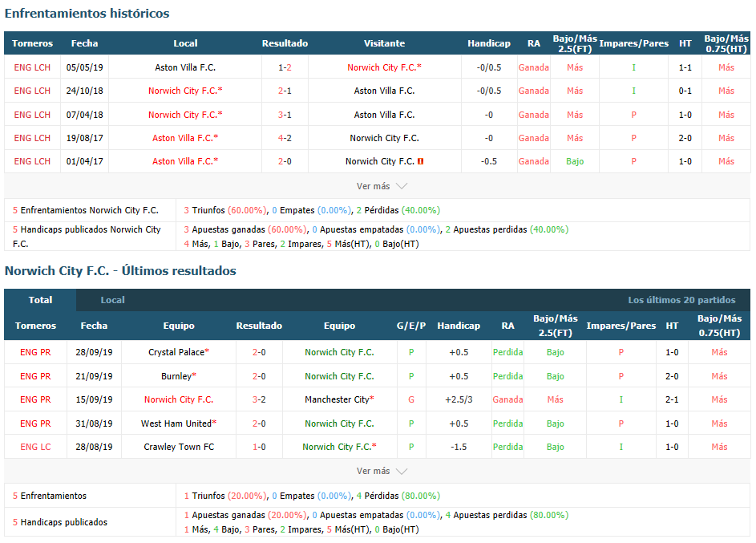
Task: Click the red card icon beside Norwich City
Action: 420,161
